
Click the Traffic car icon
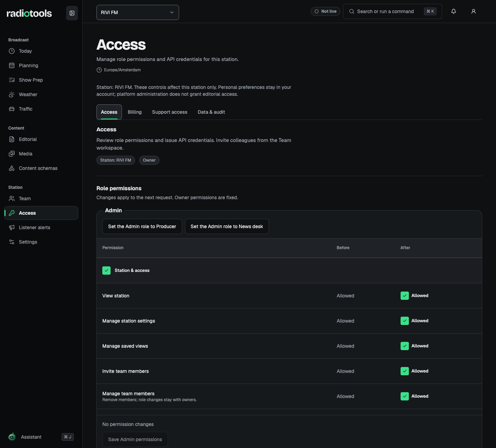pyautogui.click(x=12, y=109)
